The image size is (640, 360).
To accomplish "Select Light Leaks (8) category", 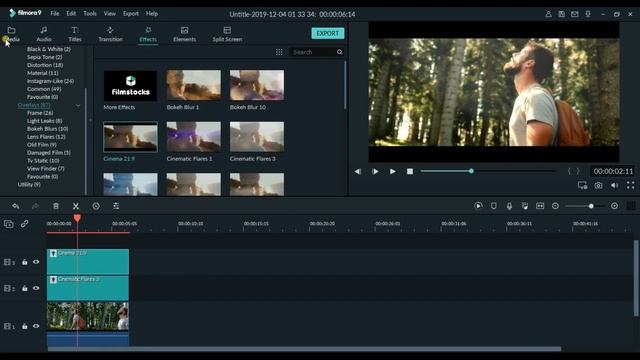I will (44, 121).
